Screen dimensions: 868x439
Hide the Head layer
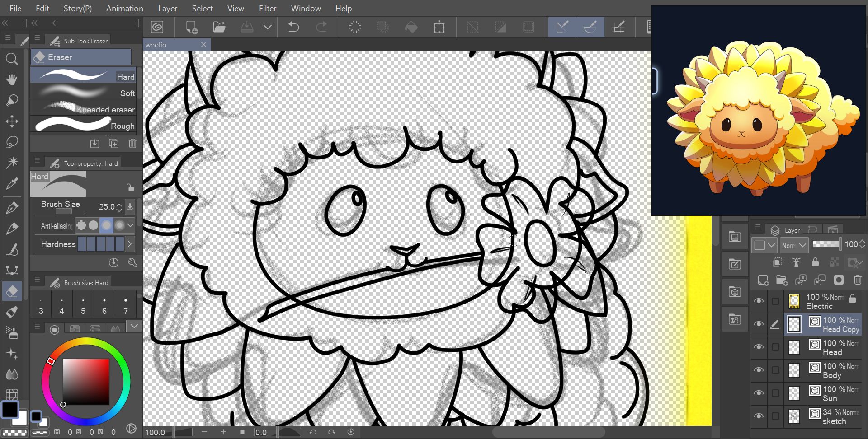[759, 347]
